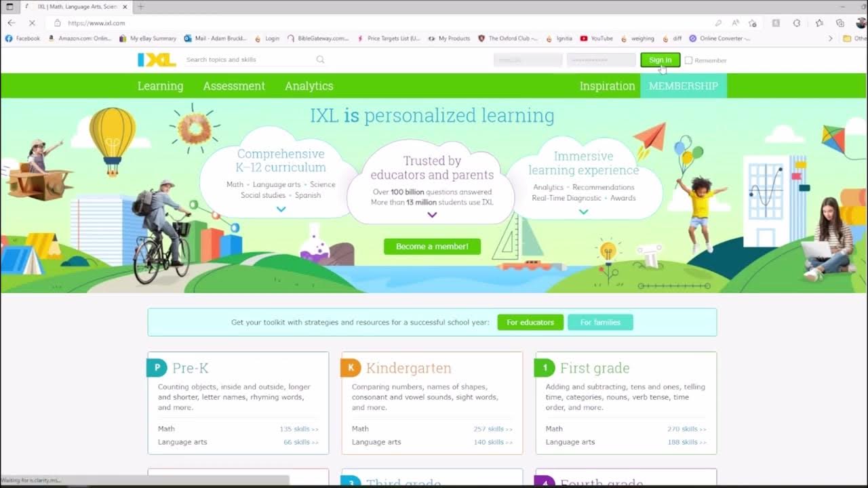Open Facebook bookmark

tap(22, 39)
